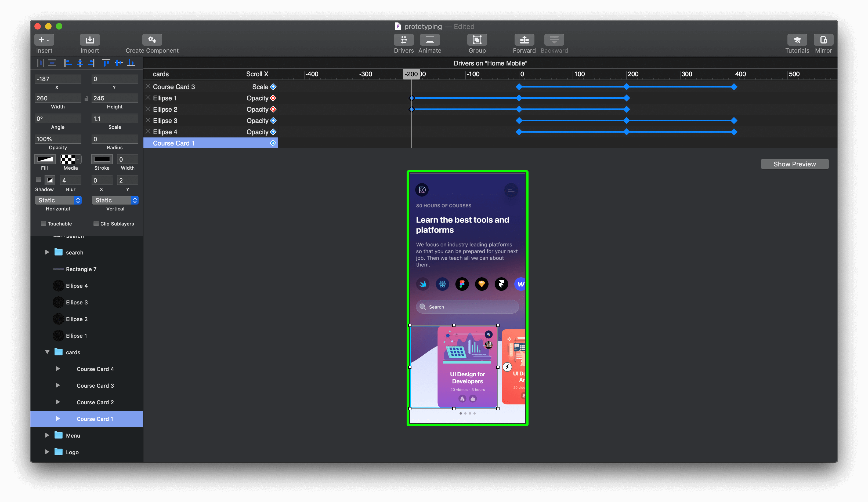The height and width of the screenshot is (502, 868).
Task: Toggle Touchable checkbox in properties panel
Action: (42, 224)
